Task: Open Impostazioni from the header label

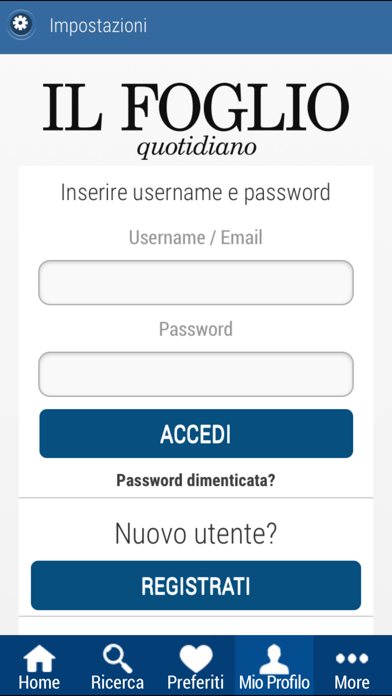Action: (98, 25)
